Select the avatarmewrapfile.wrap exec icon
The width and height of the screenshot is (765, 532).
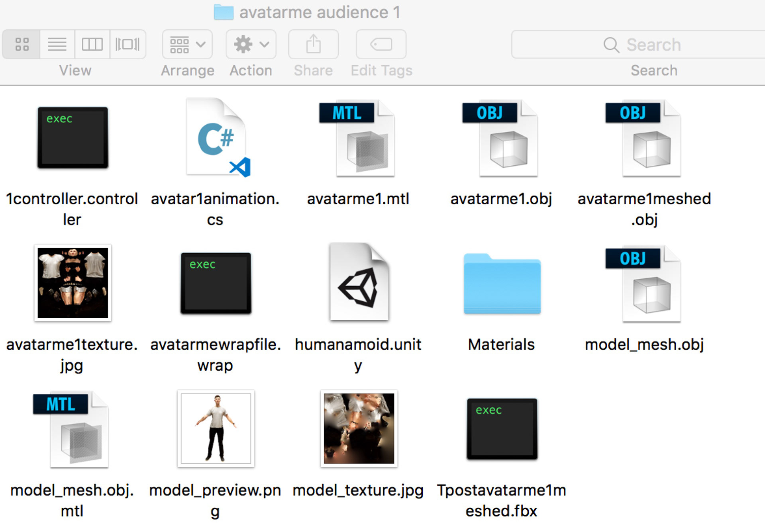[216, 283]
